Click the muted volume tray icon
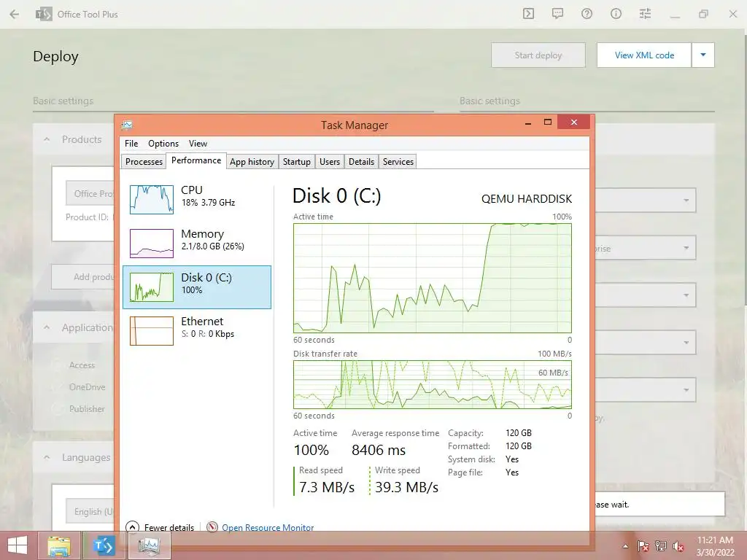747x560 pixels. [x=678, y=546]
